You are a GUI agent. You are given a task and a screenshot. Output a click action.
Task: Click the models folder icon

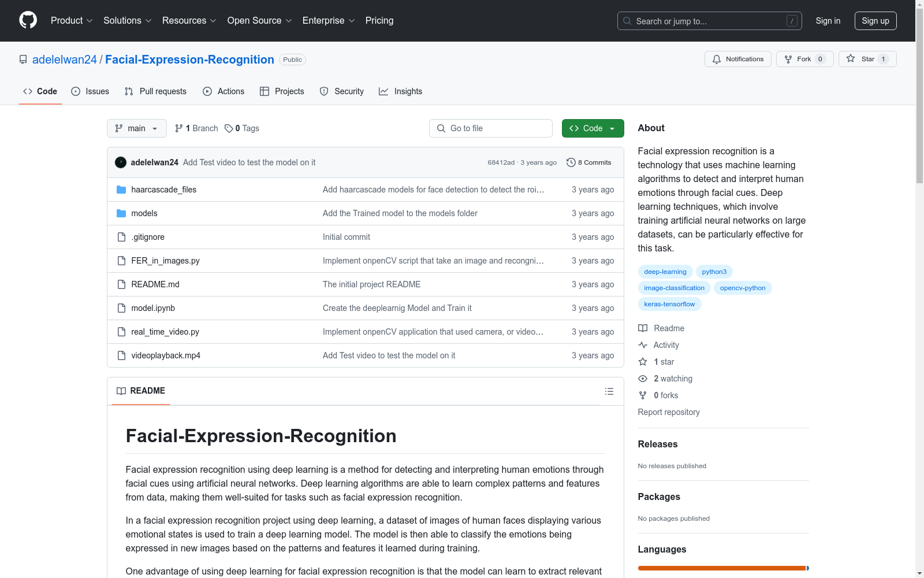[121, 213]
